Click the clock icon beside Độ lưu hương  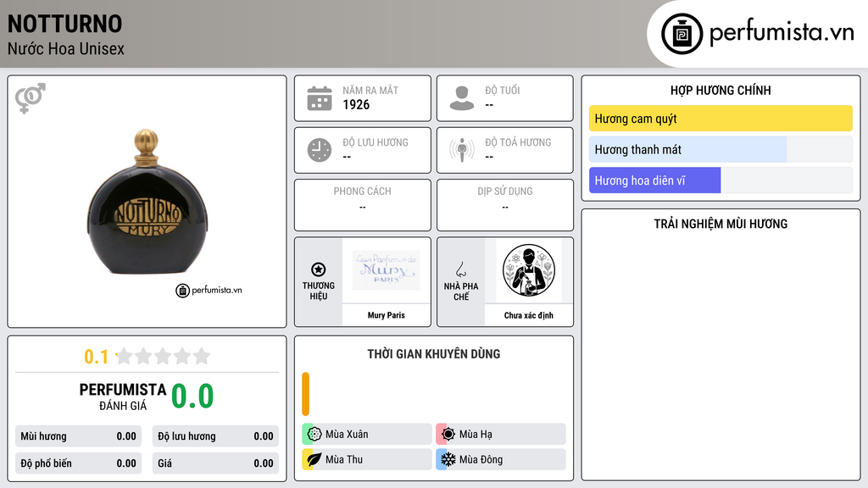click(320, 150)
